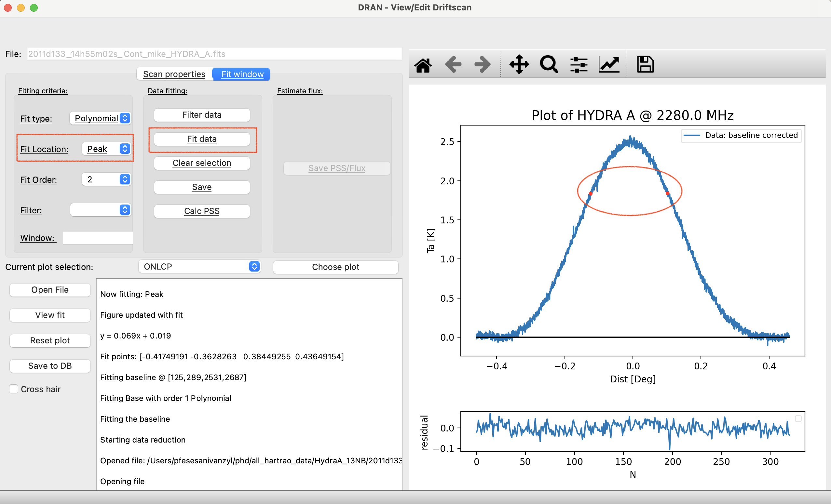Click the forward arrow in plot toolbar
Image resolution: width=831 pixels, height=504 pixels.
482,64
